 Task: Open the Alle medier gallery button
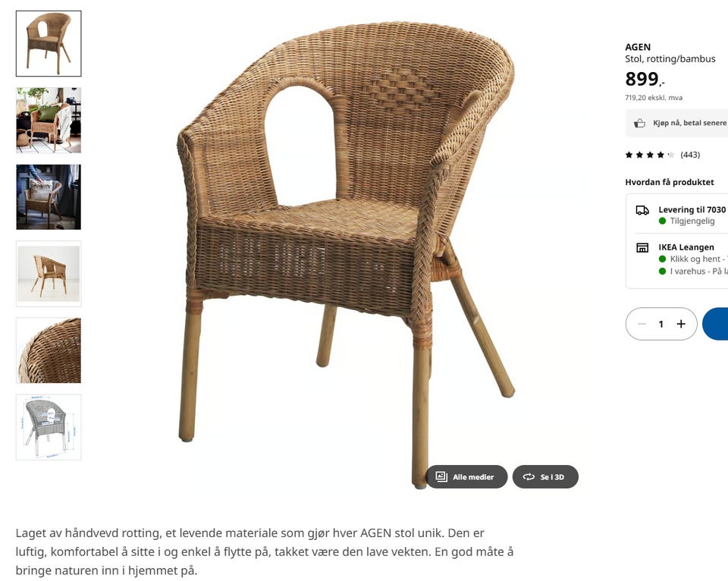click(x=466, y=476)
